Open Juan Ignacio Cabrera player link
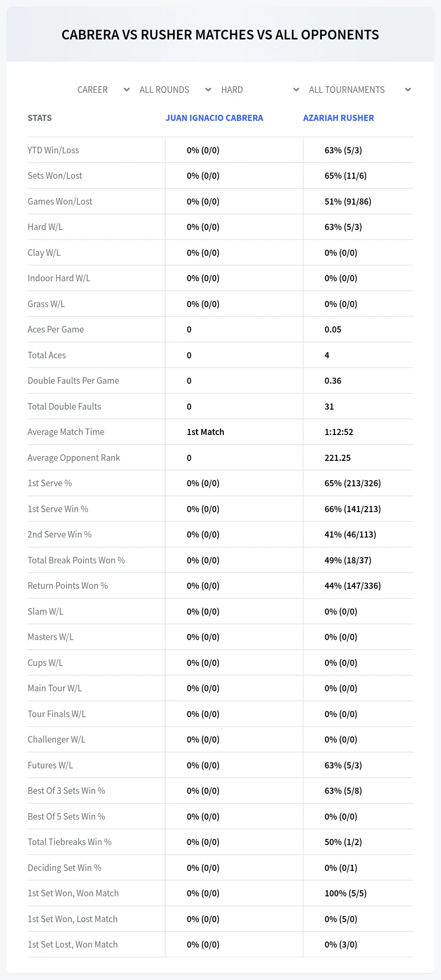Viewport: 441px width, 980px height. click(214, 118)
